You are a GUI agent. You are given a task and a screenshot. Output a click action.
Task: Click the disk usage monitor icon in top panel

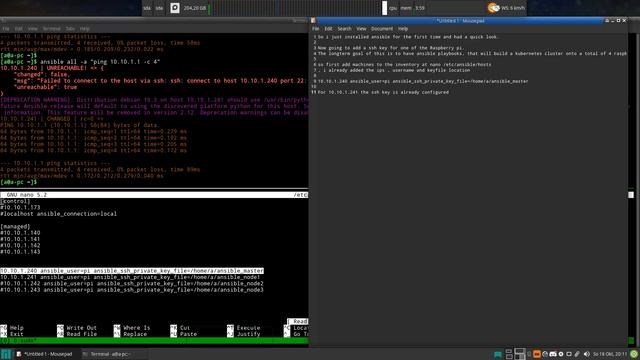click(175, 8)
